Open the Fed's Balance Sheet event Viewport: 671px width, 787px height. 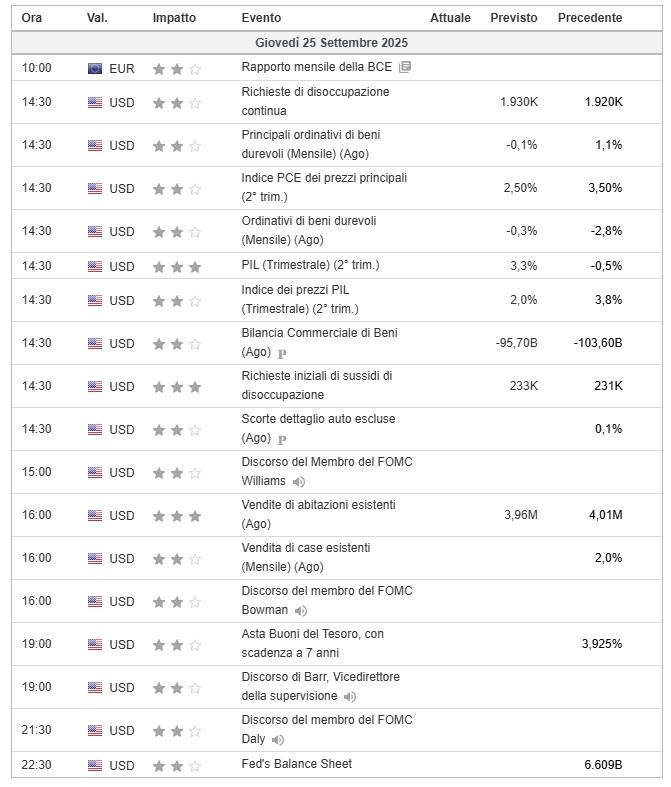pyautogui.click(x=296, y=765)
